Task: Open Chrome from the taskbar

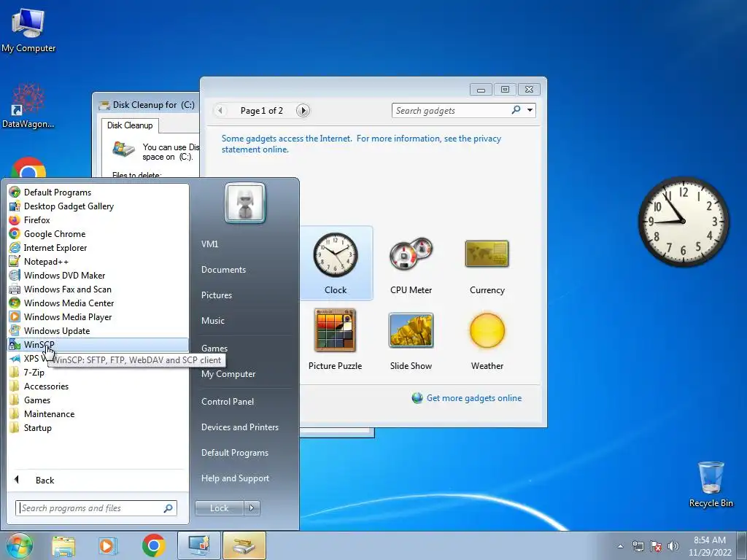Action: click(153, 545)
